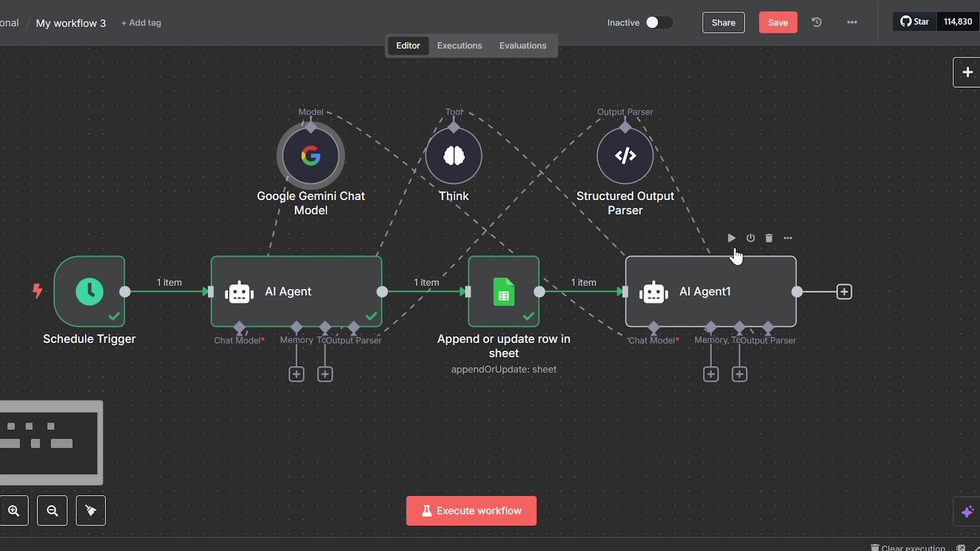This screenshot has width=980, height=551.
Task: Click Clear execution button
Action: pyautogui.click(x=909, y=548)
